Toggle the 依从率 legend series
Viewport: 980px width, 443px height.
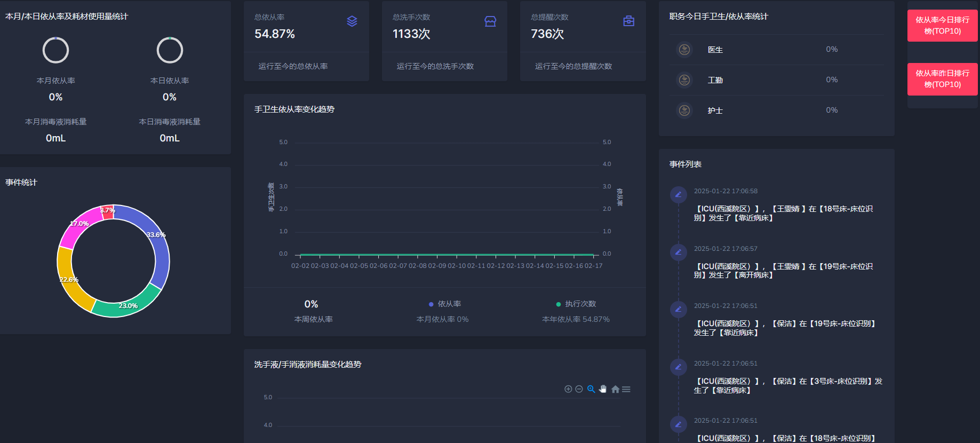coord(445,304)
